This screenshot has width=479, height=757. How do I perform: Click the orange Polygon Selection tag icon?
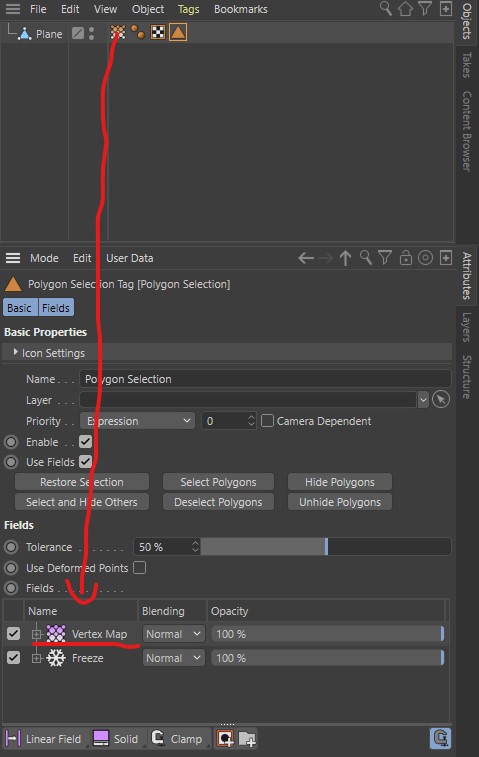click(x=178, y=32)
